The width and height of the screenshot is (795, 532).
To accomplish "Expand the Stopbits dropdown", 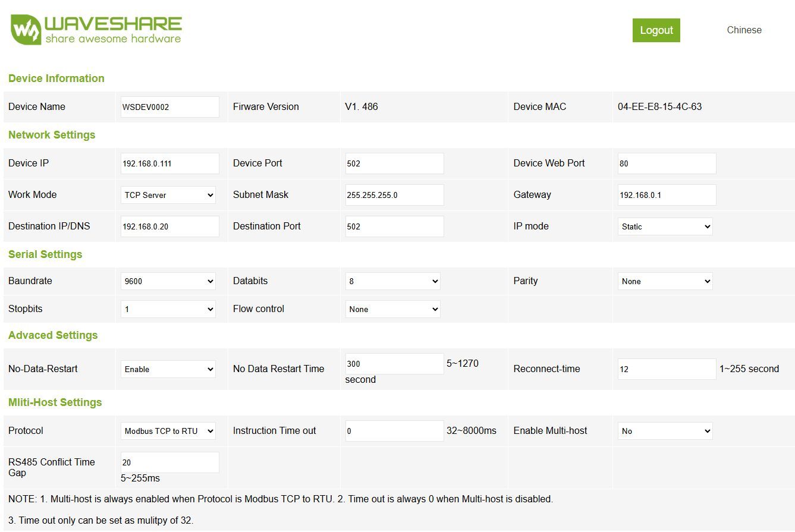I will click(168, 309).
